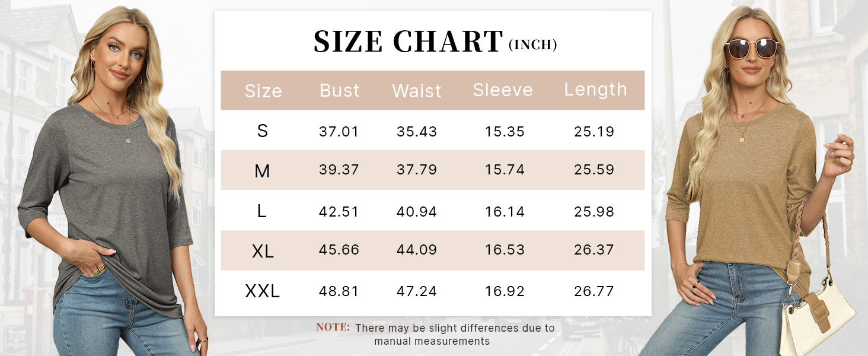Click the sleeve value 16.14
868x356 pixels.
pos(505,212)
